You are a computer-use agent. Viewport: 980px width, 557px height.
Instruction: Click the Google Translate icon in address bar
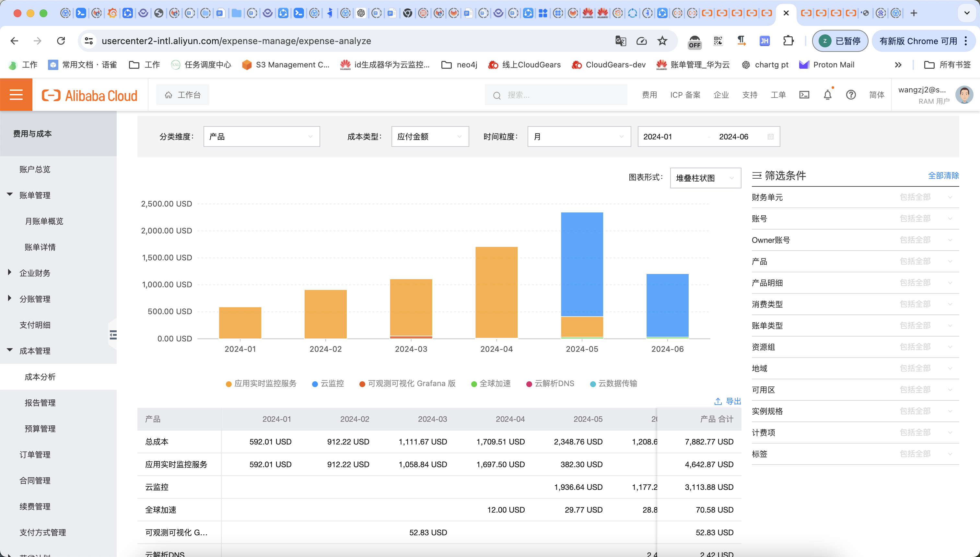point(621,41)
